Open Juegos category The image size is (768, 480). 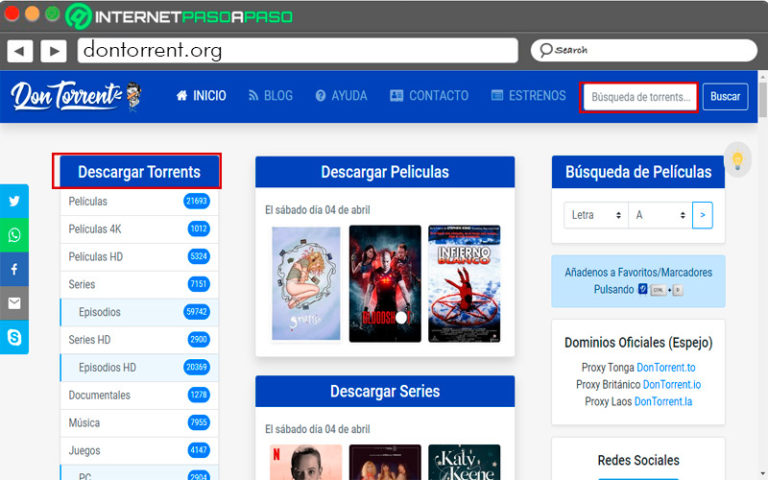[x=139, y=451]
